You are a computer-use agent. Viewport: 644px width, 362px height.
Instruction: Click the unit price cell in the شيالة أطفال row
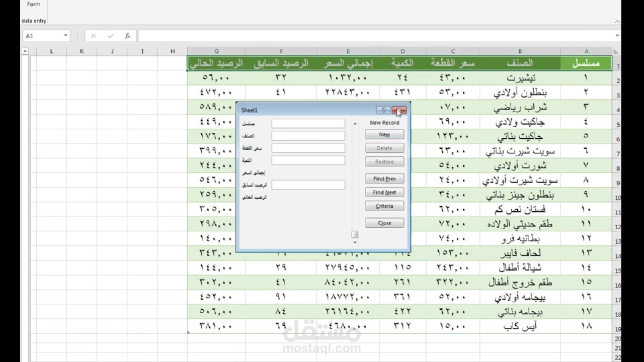coord(453,267)
